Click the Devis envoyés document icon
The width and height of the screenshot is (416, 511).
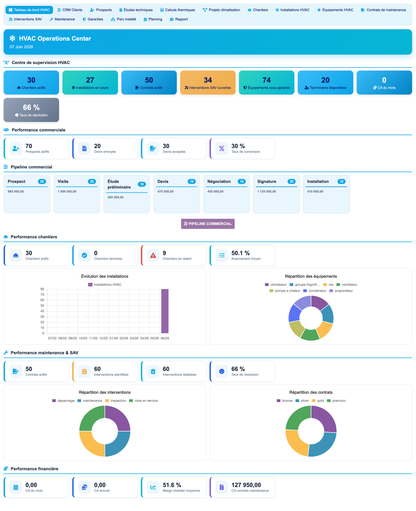[x=84, y=148]
